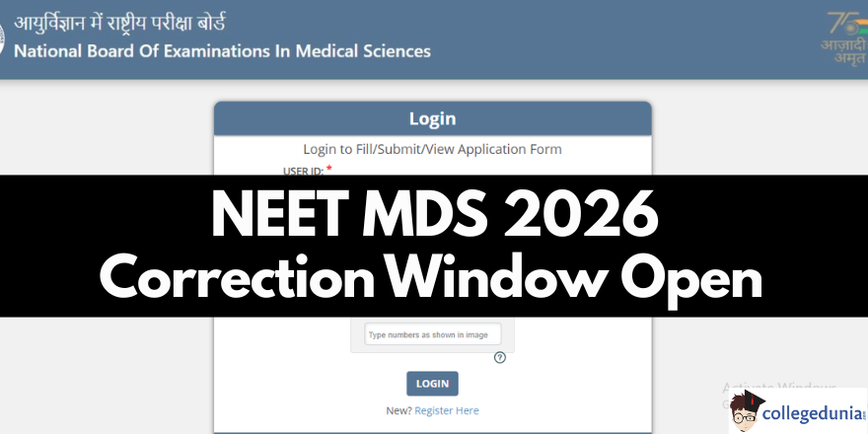
Task: Click the New? text before Register
Action: 399,410
